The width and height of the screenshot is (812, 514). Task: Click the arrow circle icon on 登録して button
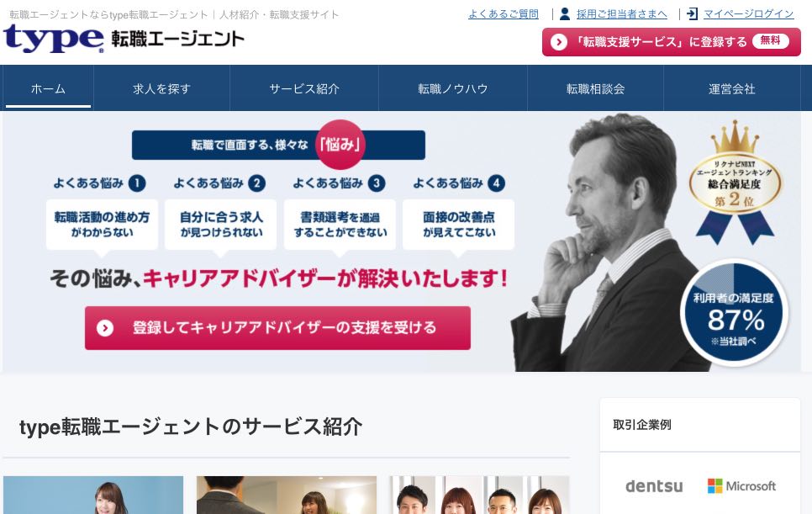point(104,328)
